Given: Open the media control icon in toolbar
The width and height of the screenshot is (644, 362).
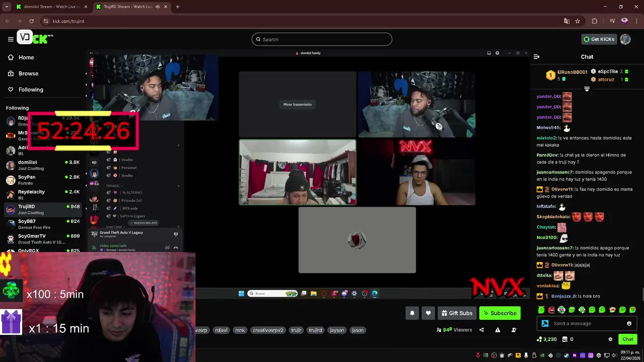Looking at the screenshot, I should click(612, 21).
